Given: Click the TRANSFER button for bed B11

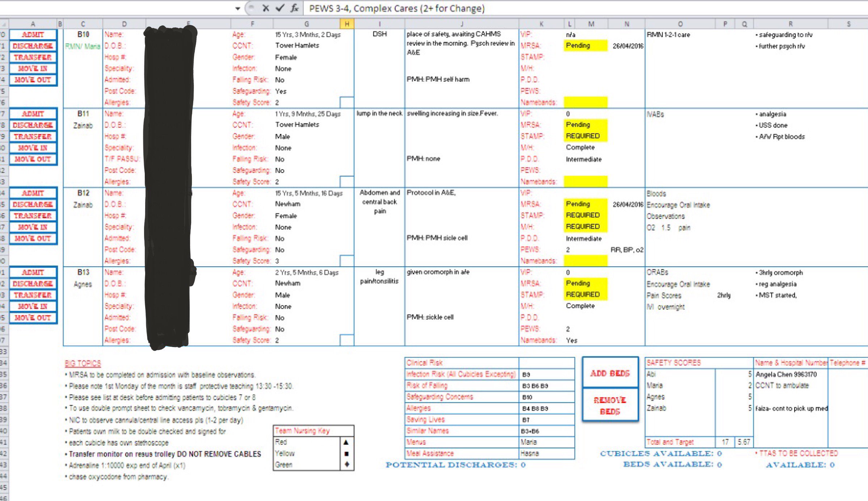Looking at the screenshot, I should pyautogui.click(x=33, y=137).
